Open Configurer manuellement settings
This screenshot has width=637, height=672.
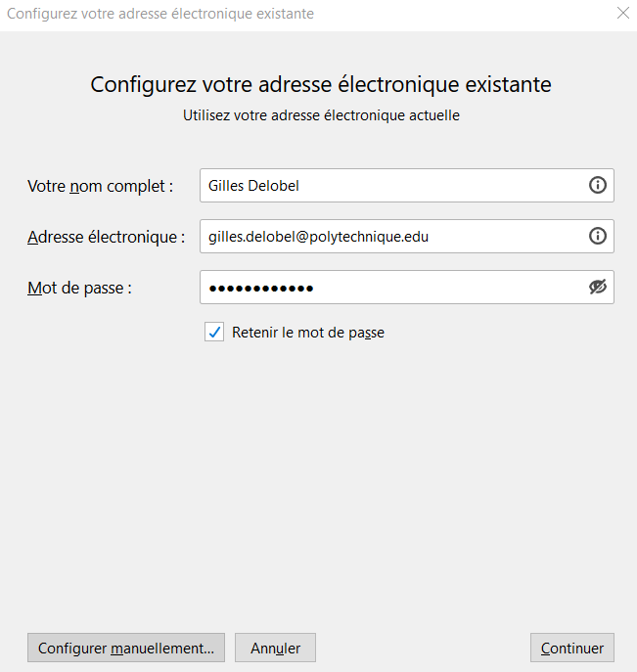[x=126, y=648]
